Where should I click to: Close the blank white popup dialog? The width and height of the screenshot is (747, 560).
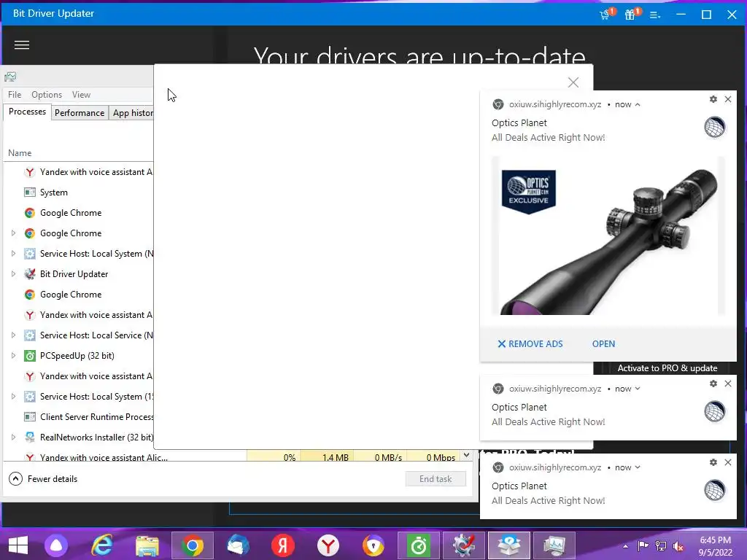573,82
